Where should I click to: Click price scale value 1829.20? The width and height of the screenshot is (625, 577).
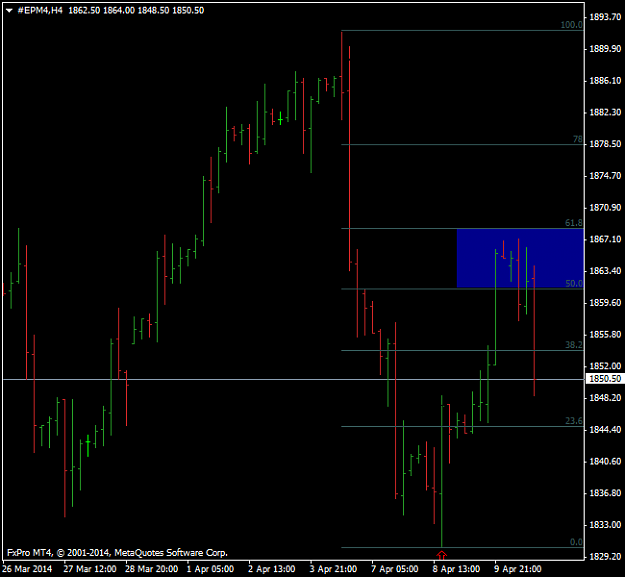(605, 556)
